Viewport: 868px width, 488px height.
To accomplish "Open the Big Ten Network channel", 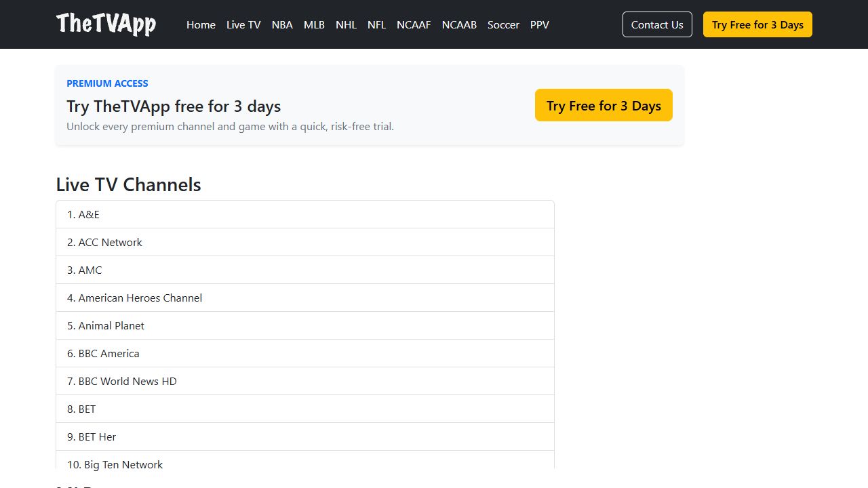I will tap(305, 461).
